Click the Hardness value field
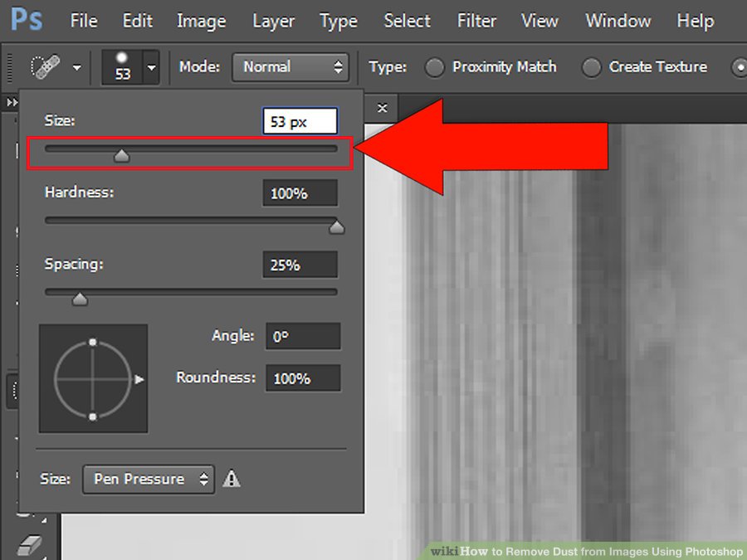The height and width of the screenshot is (560, 747). (300, 192)
